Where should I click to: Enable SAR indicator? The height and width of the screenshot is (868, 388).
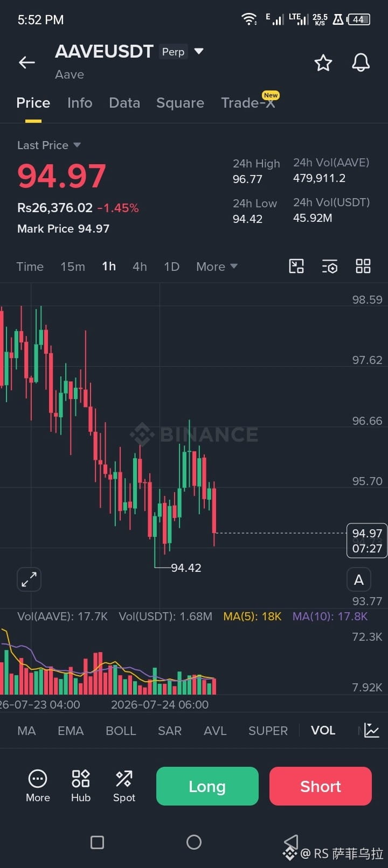tap(170, 731)
